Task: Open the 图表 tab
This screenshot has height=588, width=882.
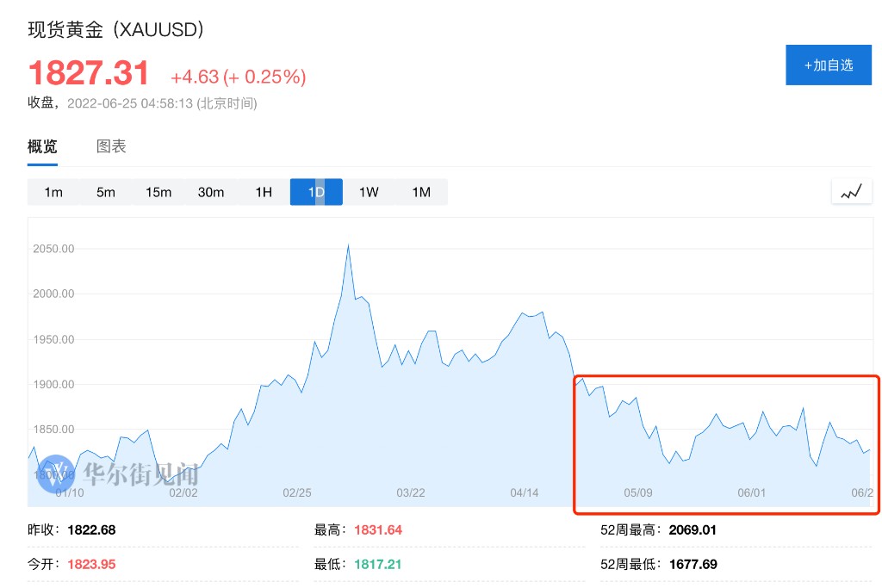Action: (x=111, y=146)
